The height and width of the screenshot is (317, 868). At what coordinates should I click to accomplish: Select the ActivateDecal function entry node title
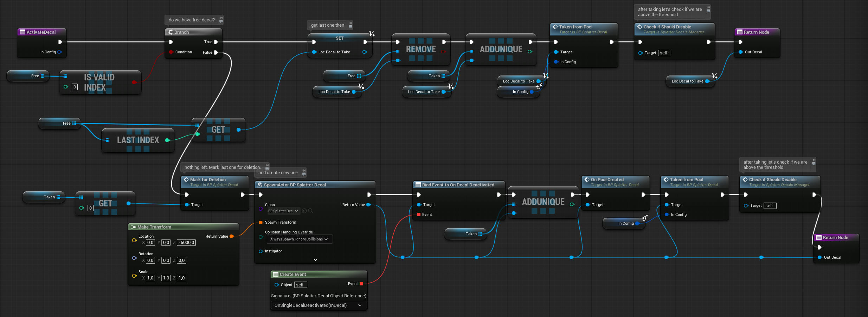click(41, 32)
